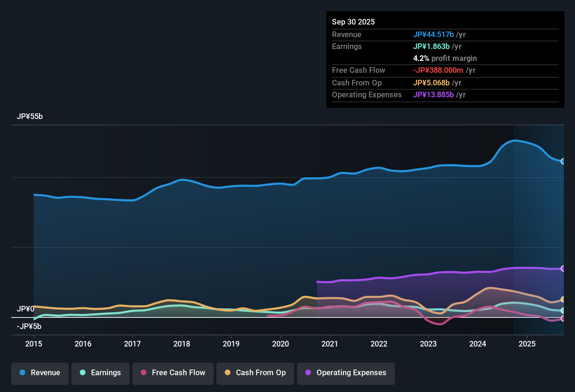Select the Earnings endpoint marker on the chart
Image resolution: width=575 pixels, height=392 pixels.
click(x=563, y=310)
